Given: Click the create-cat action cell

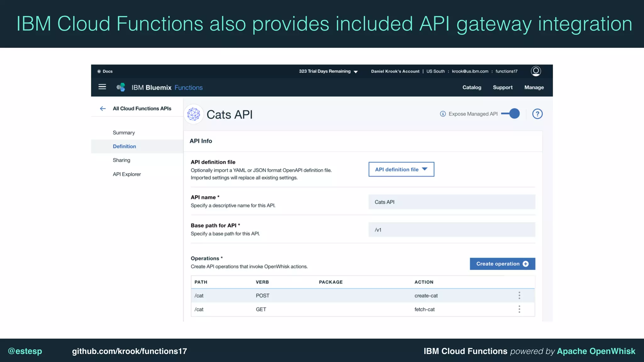Looking at the screenshot, I should 426,296.
